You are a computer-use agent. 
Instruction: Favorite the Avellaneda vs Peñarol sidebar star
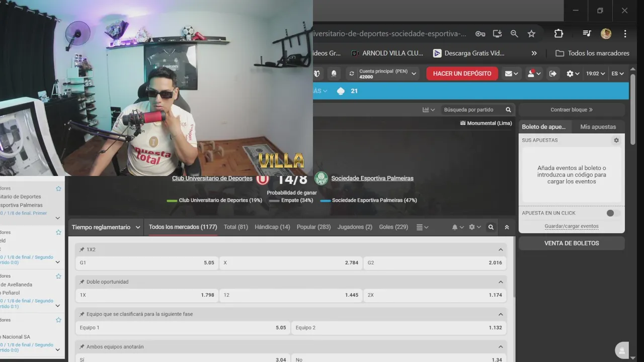pos(58,276)
